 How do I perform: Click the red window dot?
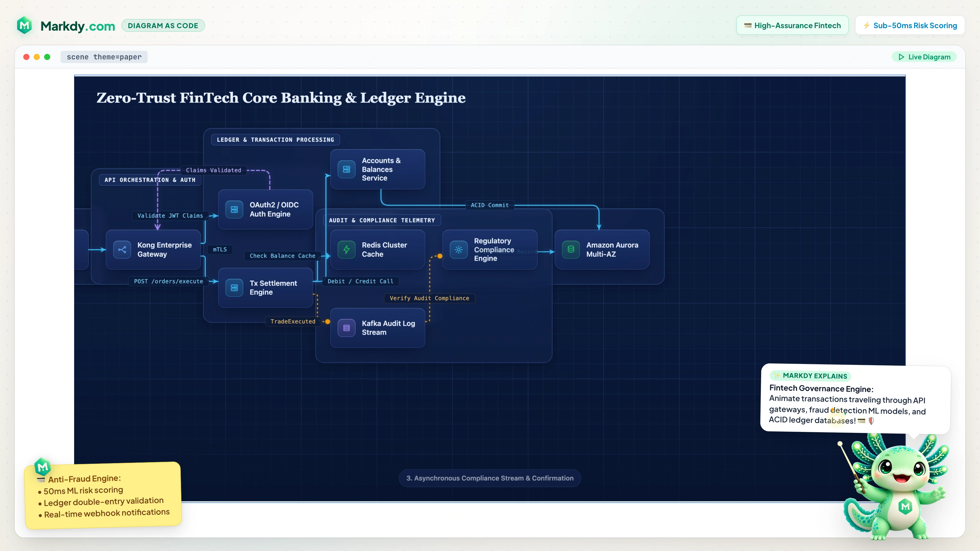[x=26, y=57]
